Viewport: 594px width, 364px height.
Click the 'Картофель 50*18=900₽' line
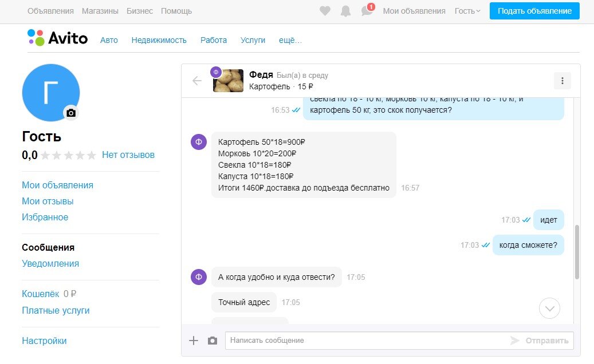pos(261,142)
